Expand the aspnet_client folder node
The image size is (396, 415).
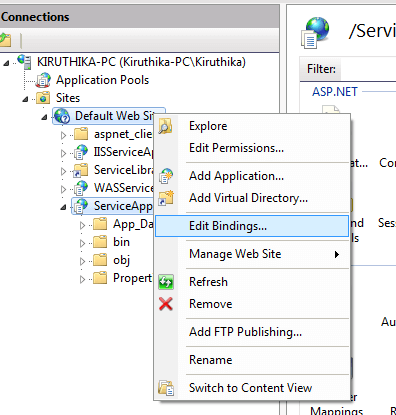63,135
